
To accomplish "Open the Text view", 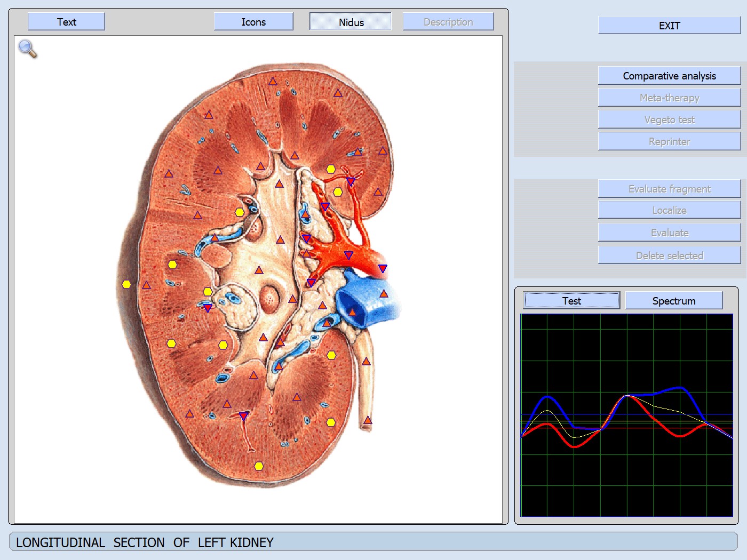I will (66, 22).
